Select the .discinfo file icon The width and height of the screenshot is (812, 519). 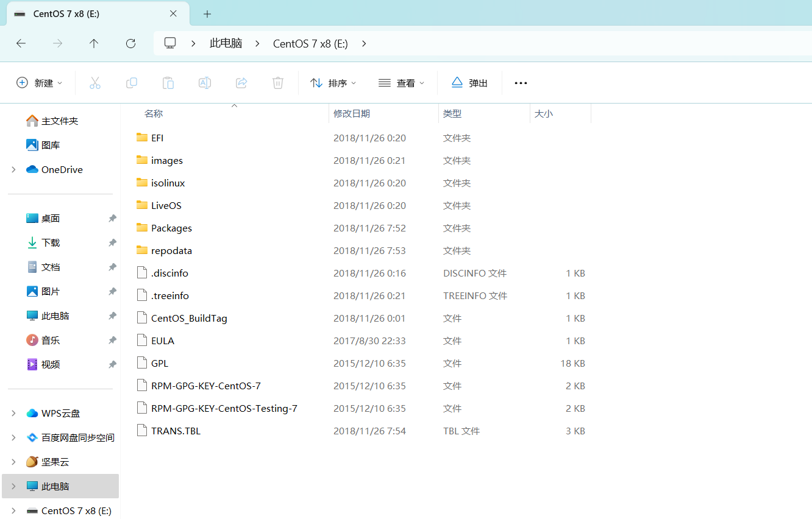pyautogui.click(x=142, y=273)
